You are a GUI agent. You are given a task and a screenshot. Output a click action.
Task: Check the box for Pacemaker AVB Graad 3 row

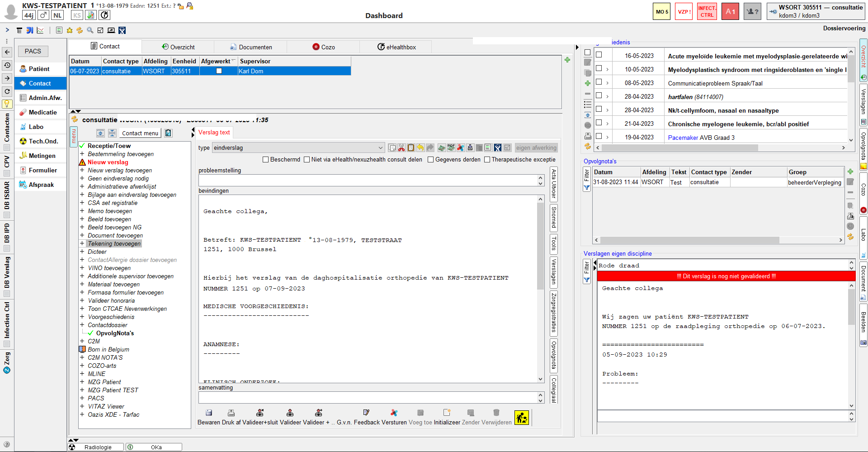599,136
